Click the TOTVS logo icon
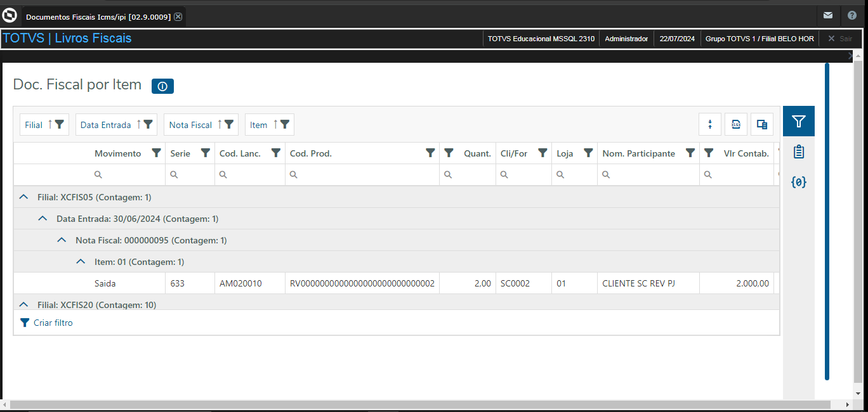Screen dimensions: 868x412 [x=10, y=15]
